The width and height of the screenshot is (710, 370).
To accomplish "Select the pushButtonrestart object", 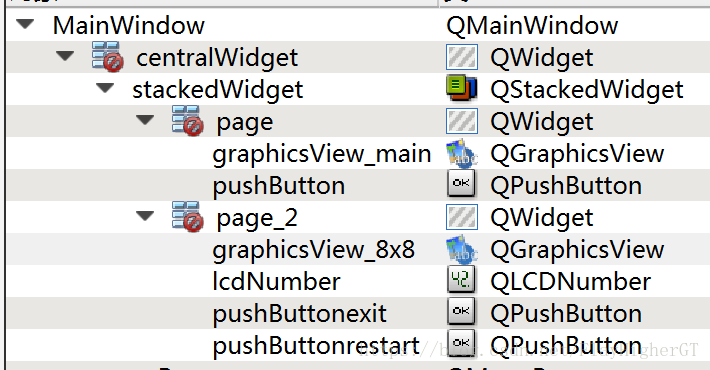I will [x=316, y=346].
